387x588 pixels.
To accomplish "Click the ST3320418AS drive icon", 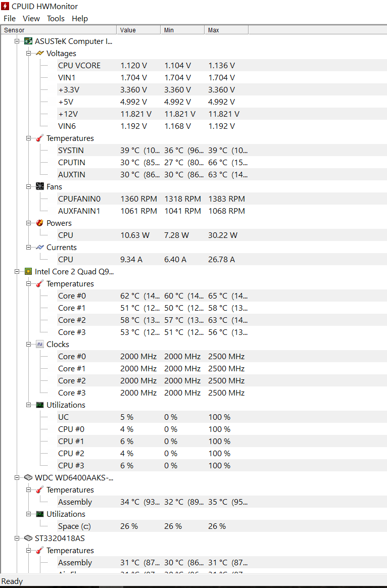I will (28, 538).
